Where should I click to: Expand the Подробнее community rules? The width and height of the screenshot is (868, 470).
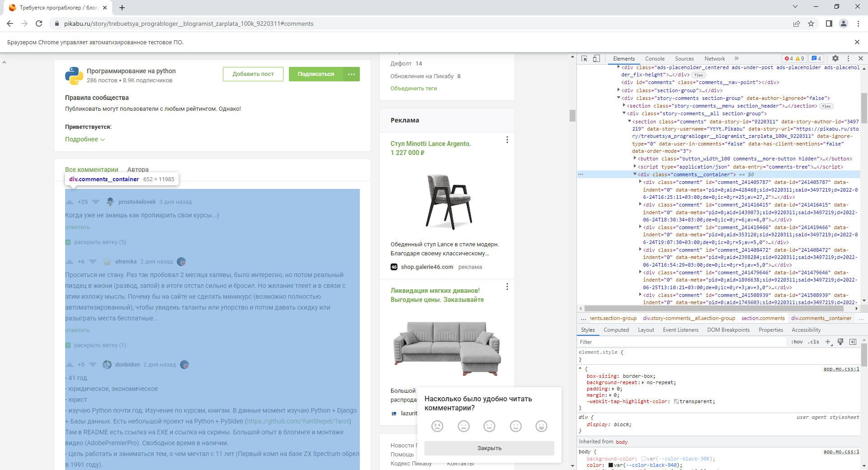[85, 139]
